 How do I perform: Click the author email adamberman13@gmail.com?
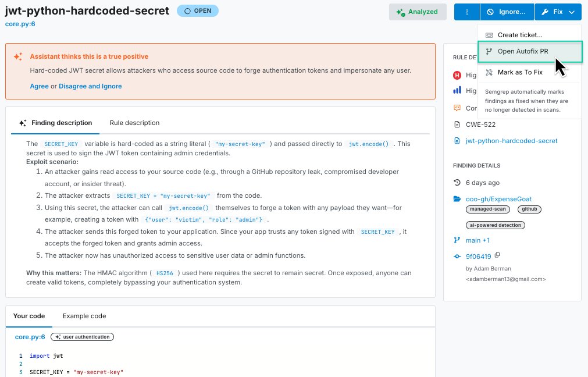coord(505,279)
